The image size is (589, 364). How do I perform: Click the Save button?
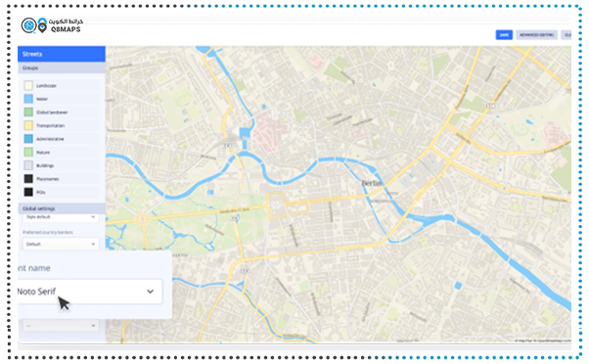pos(504,35)
